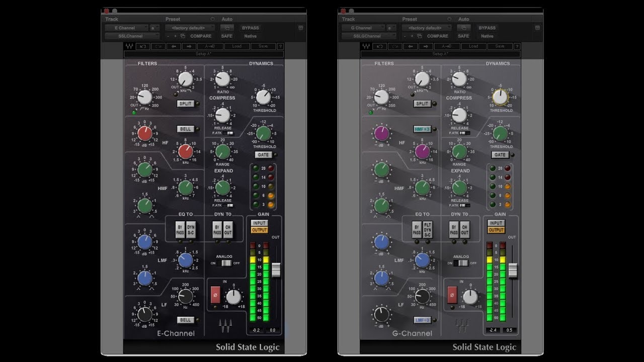The width and height of the screenshot is (644, 362).
Task: Click the OUTPUT meter button on G-Channel
Action: pos(496,230)
